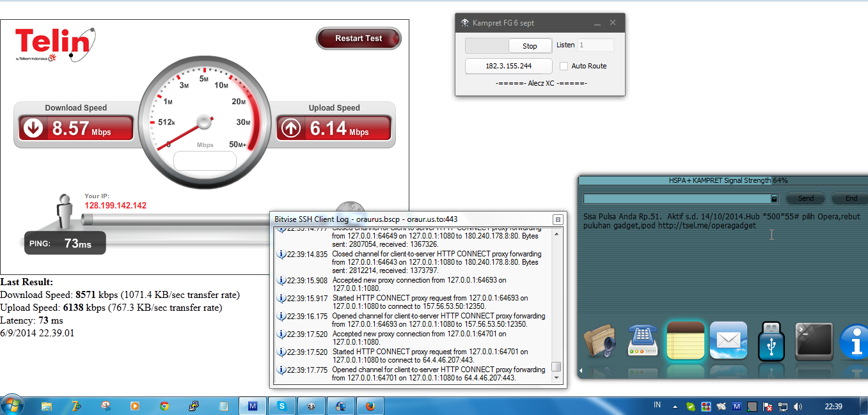The image size is (868, 415).
Task: Click Restart Test on the Telin speedtest
Action: (358, 38)
